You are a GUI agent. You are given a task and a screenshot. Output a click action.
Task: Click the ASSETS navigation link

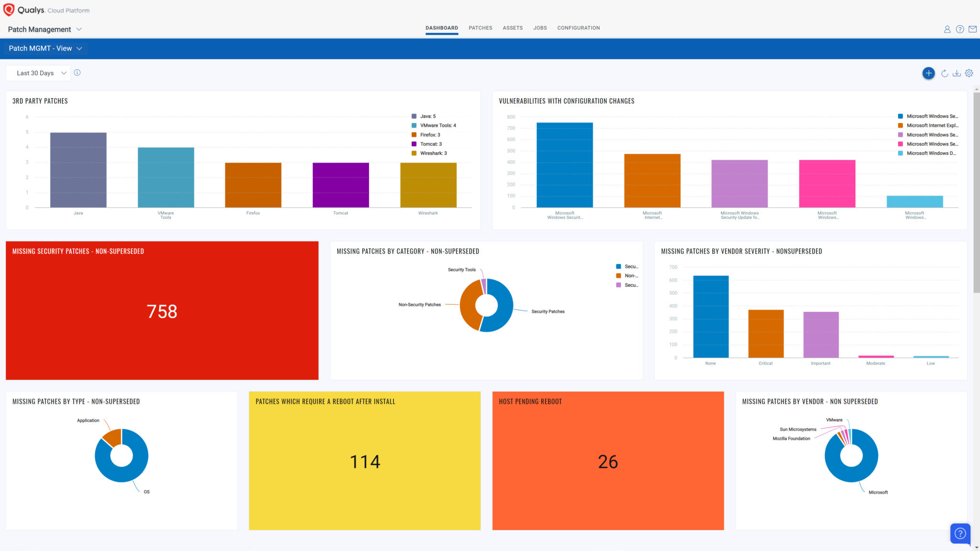click(x=512, y=28)
